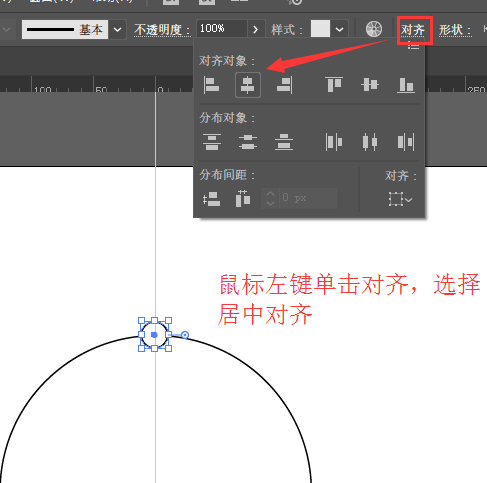The width and height of the screenshot is (487, 483).
Task: Open the 对齐 align panel link
Action: tap(413, 30)
